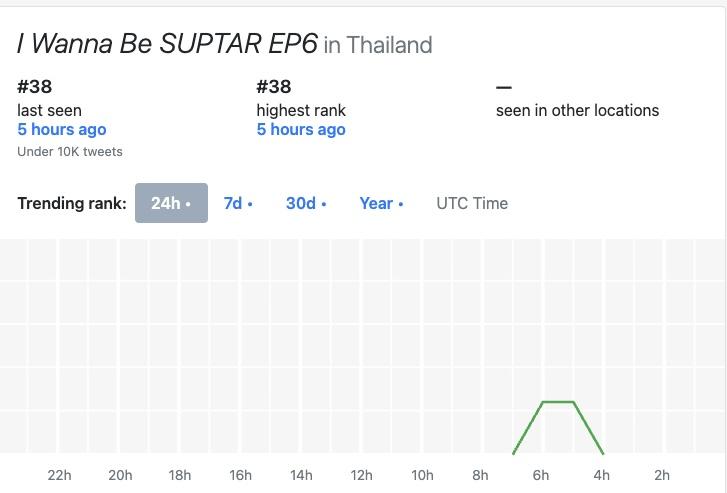This screenshot has height=493, width=727.
Task: Click the 12h marker on time axis
Action: tap(361, 475)
